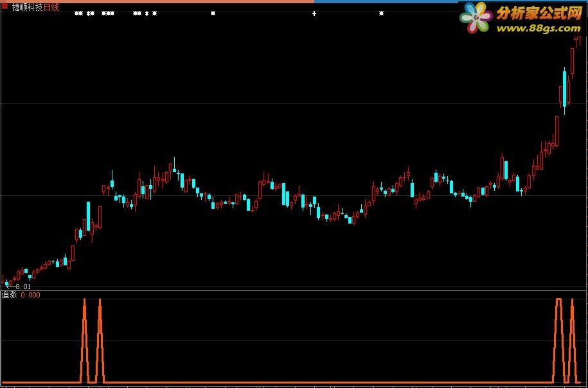Click the first orange spike in 追涨 panel
Screen dimensions: 588x388
(84, 340)
